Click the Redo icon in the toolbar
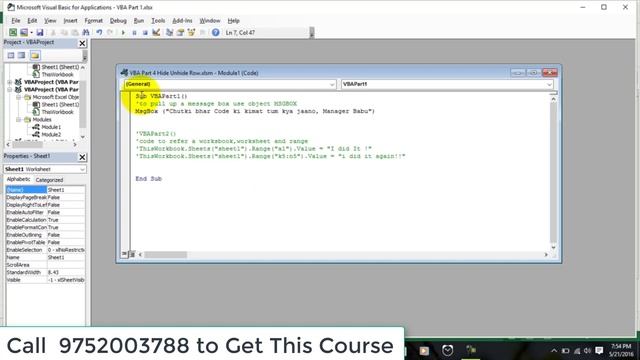 pyautogui.click(x=110, y=32)
